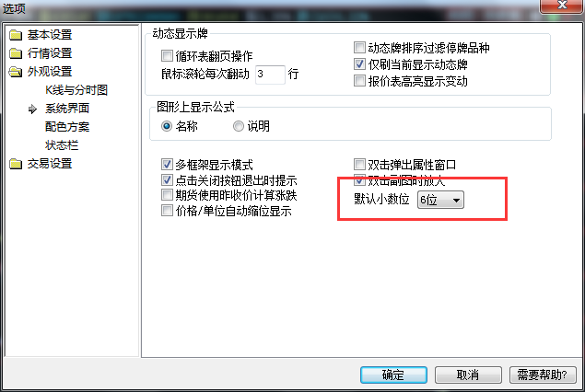585x392 pixels.
Task: Click the 确定 button
Action: pyautogui.click(x=393, y=375)
